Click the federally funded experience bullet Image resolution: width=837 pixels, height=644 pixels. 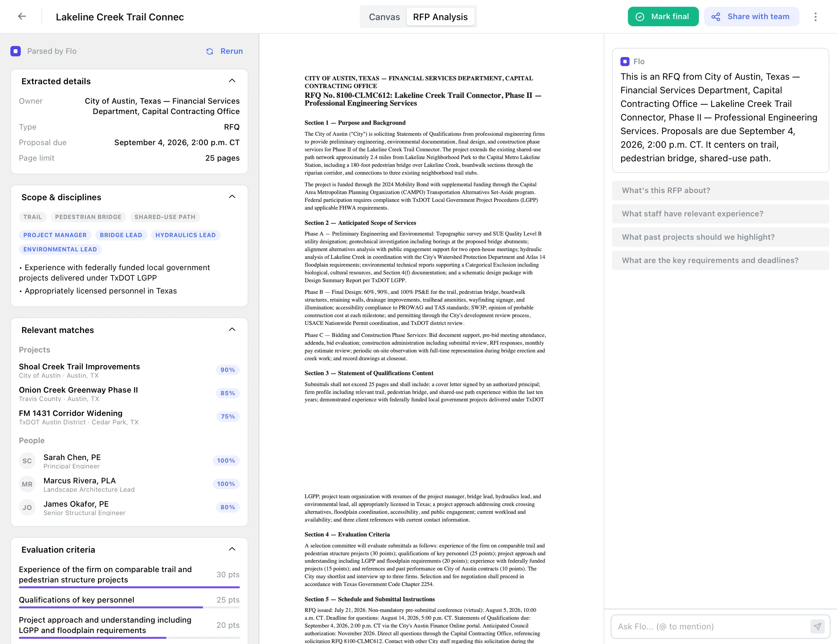coord(114,273)
